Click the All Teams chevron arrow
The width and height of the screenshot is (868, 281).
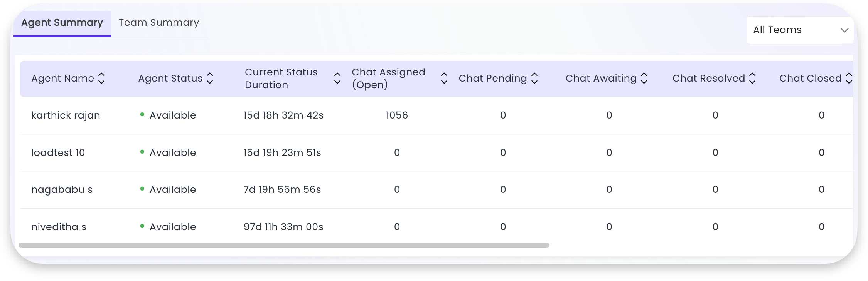coord(844,30)
